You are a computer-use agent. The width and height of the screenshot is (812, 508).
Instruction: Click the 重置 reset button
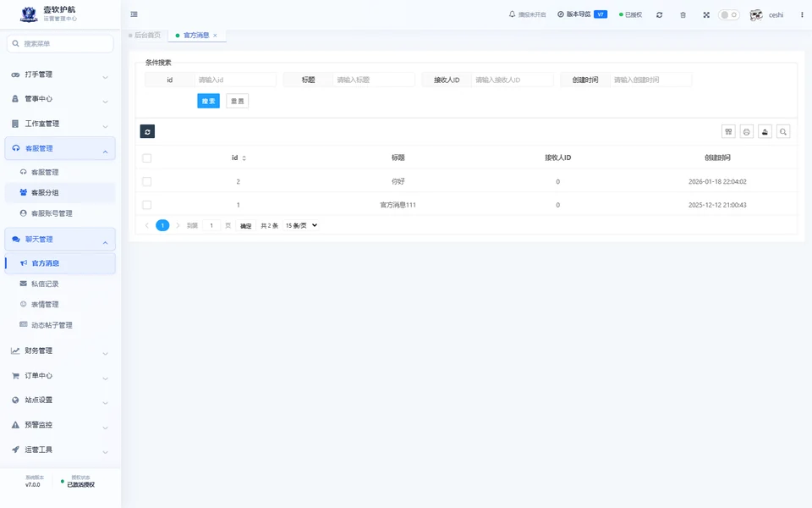tap(237, 101)
